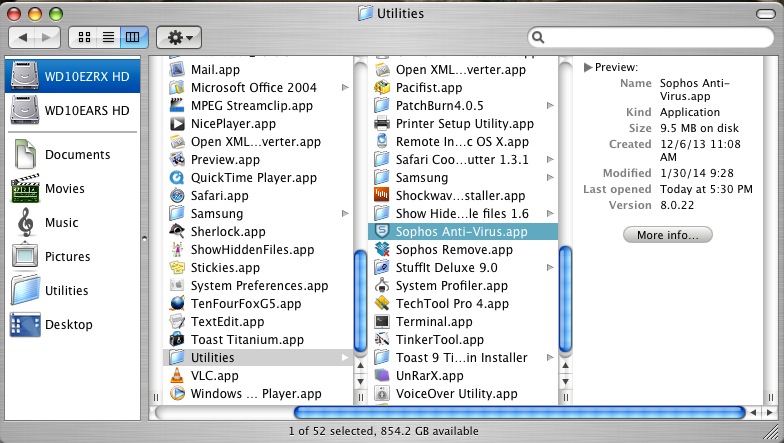Select QuickTime Player.app icon
The height and width of the screenshot is (443, 784).
[x=177, y=178]
